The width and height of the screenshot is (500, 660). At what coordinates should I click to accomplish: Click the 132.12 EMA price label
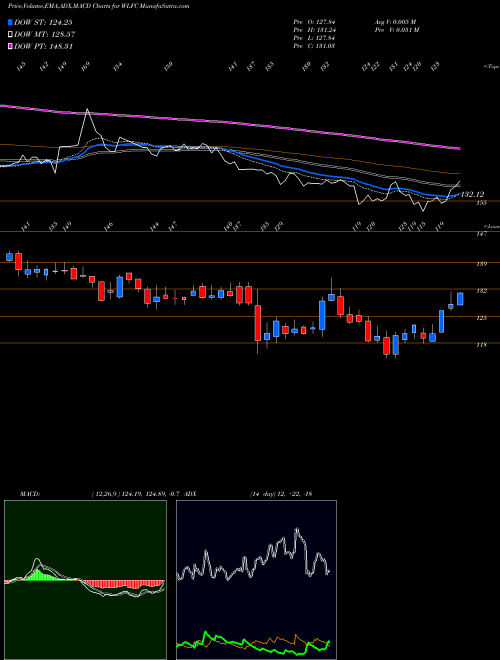[472, 194]
